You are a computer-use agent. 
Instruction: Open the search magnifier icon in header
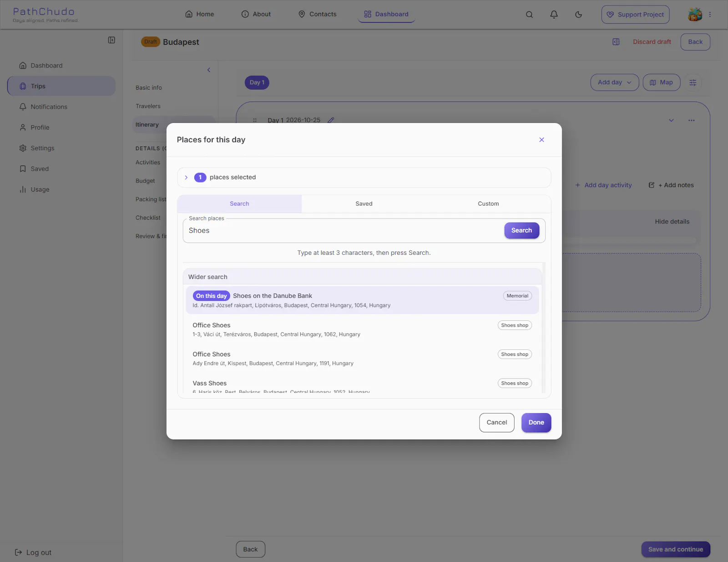click(529, 15)
